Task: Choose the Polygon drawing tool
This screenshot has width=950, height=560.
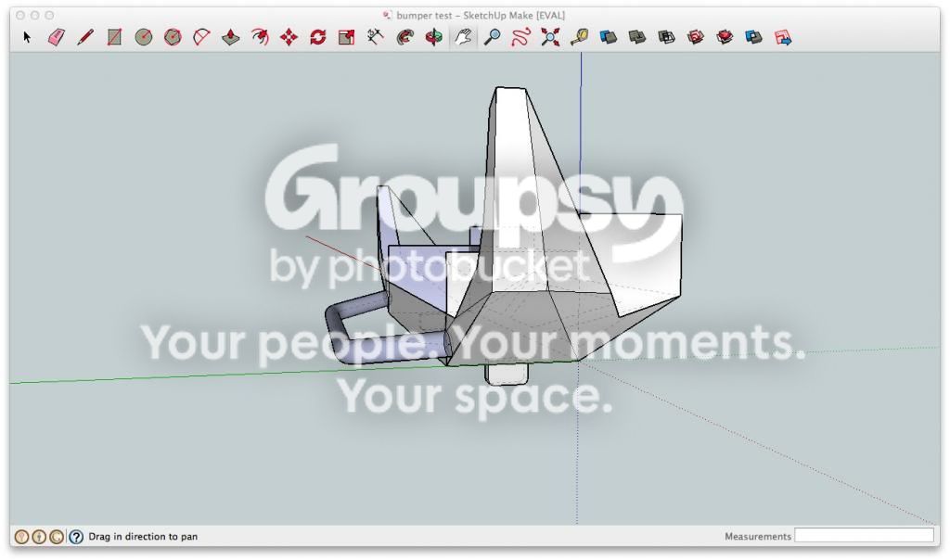Action: [173, 37]
